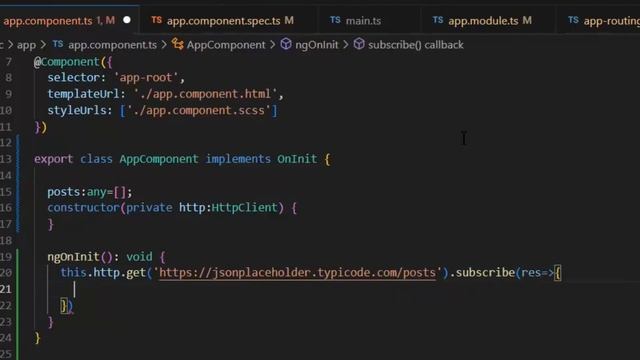Image resolution: width=640 pixels, height=360 pixels.
Task: Click the constructor keyword on line 16
Action: [83, 208]
